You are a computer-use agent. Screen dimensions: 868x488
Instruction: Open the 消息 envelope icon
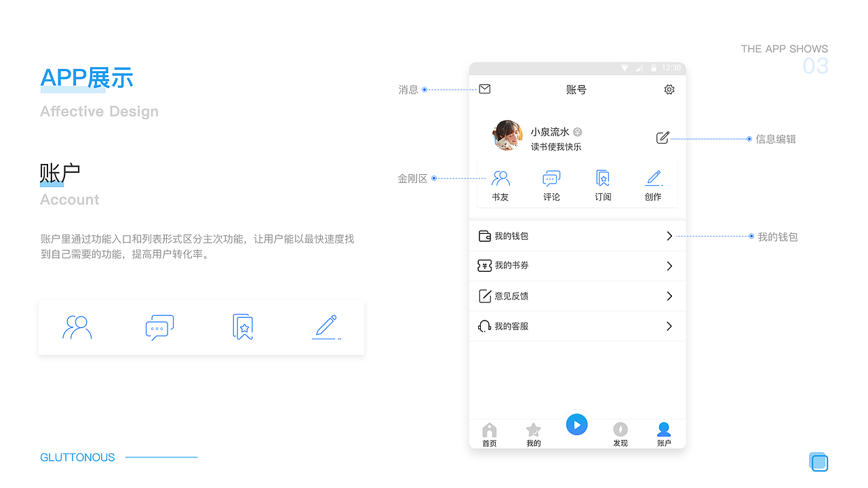pos(484,89)
